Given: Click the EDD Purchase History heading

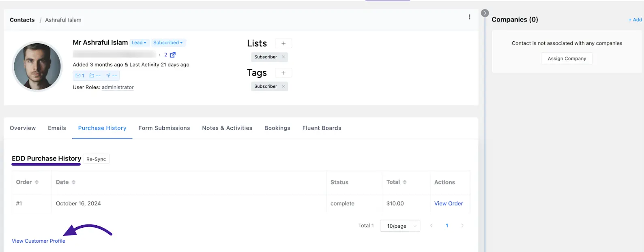Looking at the screenshot, I should [46, 158].
